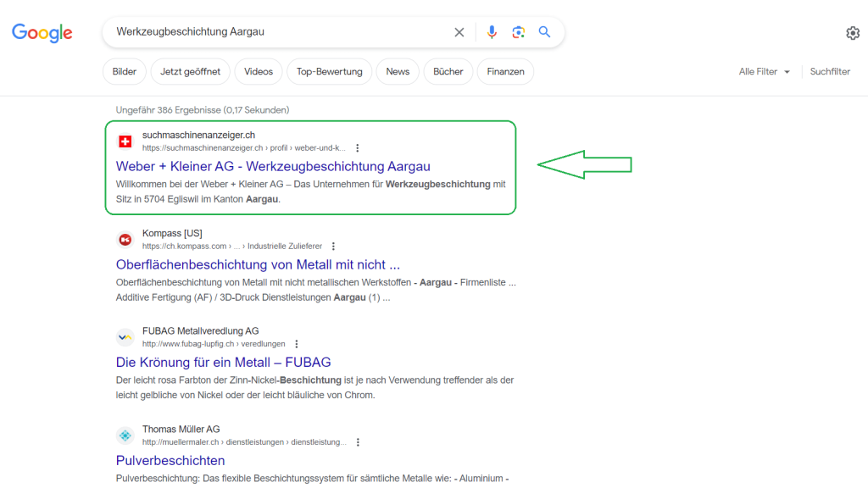Screen dimensions: 868x488
Task: Open the Pulverbeschichten result link
Action: click(170, 460)
